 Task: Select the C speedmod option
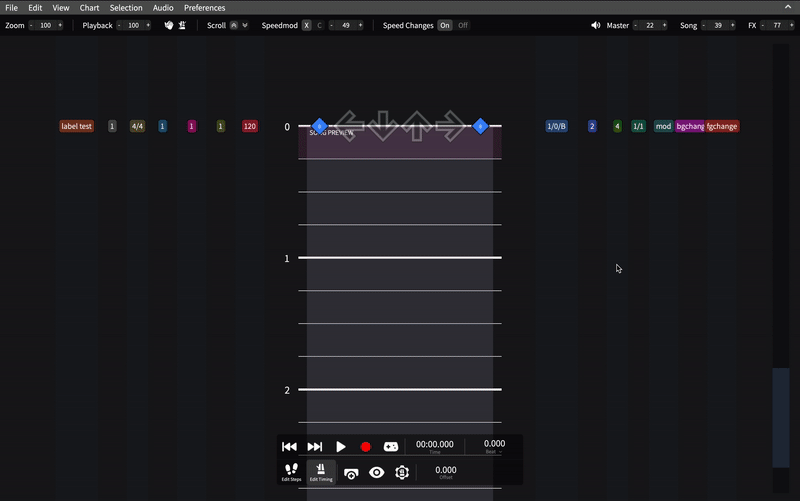319,25
